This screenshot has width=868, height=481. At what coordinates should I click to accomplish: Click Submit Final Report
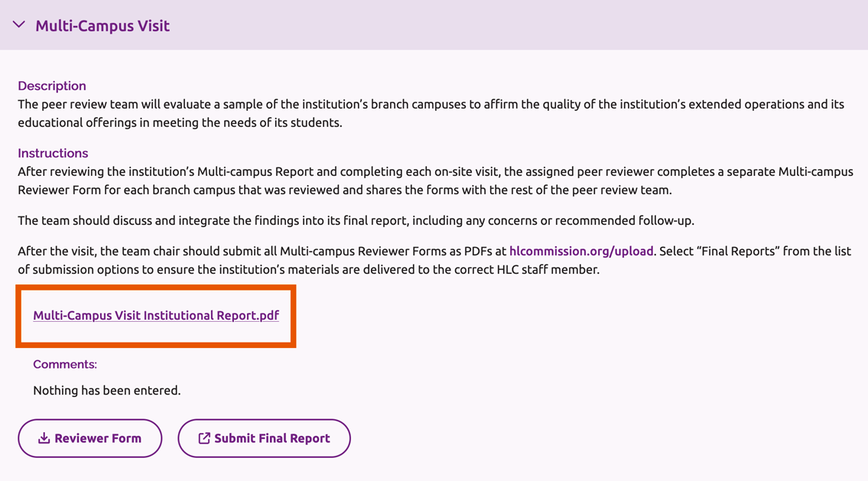click(264, 438)
